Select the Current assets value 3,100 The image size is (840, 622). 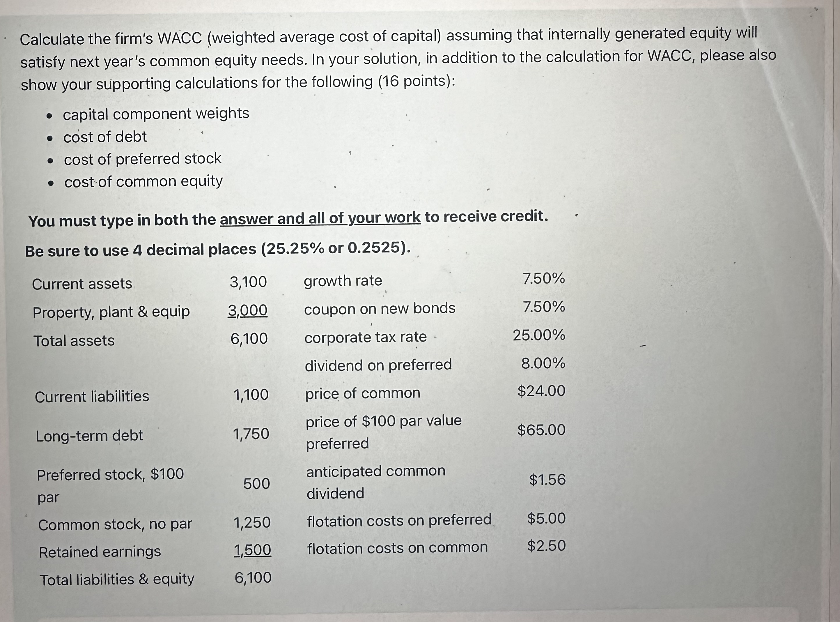(248, 282)
